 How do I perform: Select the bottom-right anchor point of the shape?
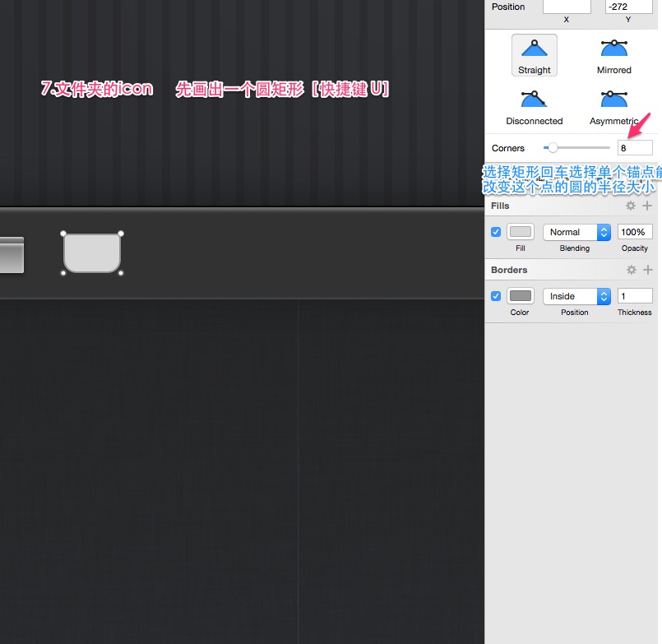[x=121, y=273]
